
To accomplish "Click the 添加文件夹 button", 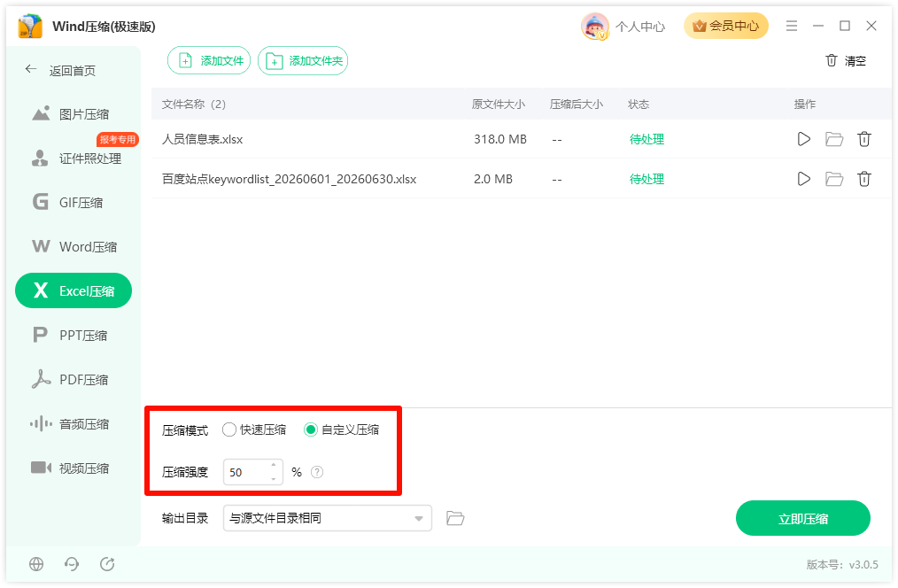I will pyautogui.click(x=303, y=61).
